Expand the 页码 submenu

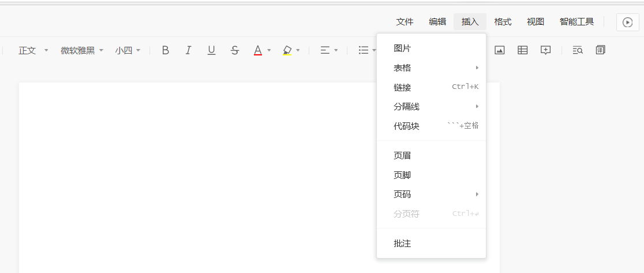point(431,194)
